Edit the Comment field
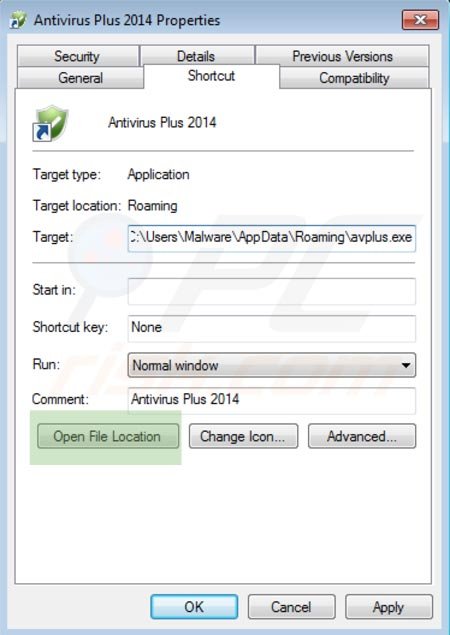 tap(271, 401)
